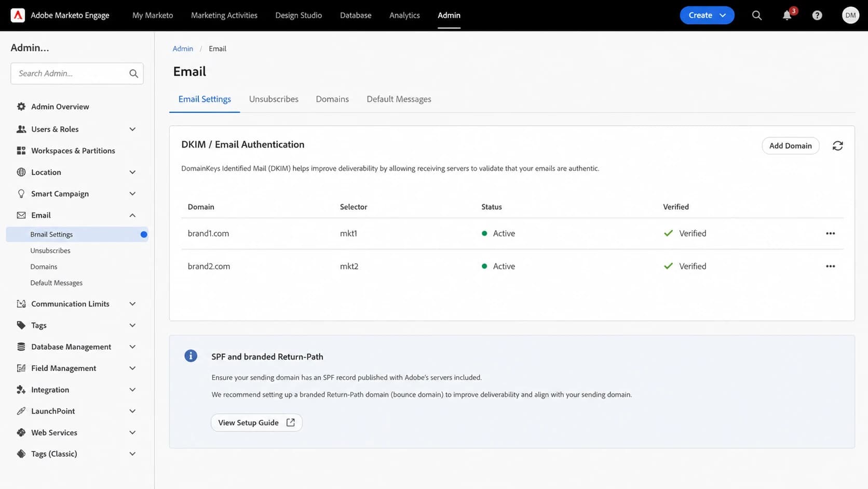The width and height of the screenshot is (868, 489).
Task: Click the Search Admin magnifier icon
Action: click(133, 73)
